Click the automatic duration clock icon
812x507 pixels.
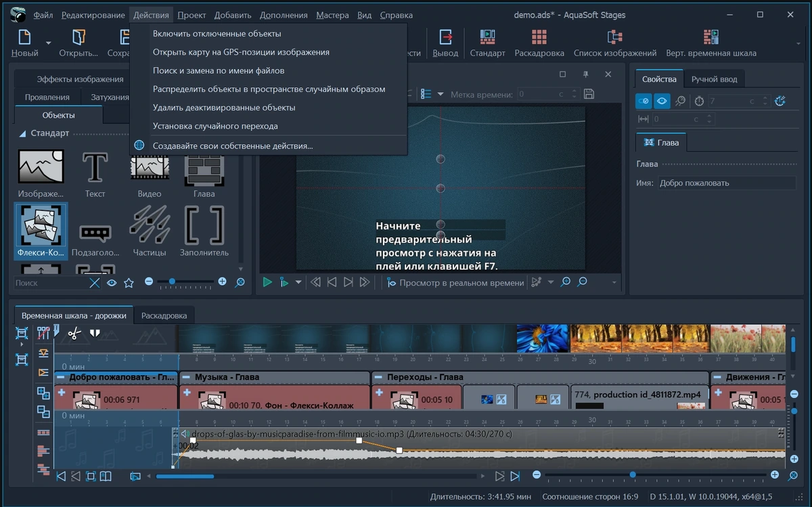(780, 101)
